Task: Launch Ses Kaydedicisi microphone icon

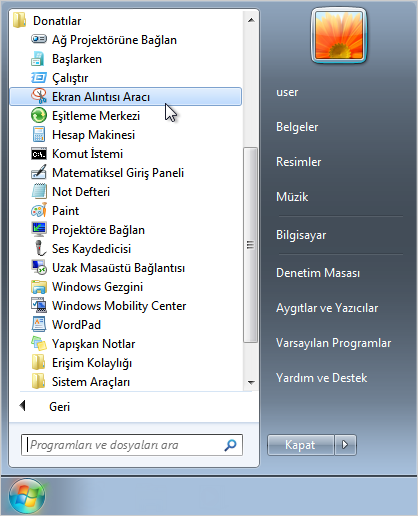Action: (40, 249)
